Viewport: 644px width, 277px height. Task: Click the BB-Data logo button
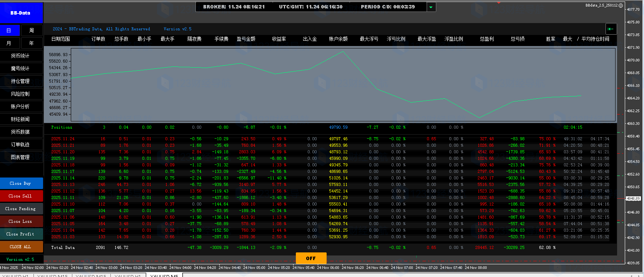[21, 13]
